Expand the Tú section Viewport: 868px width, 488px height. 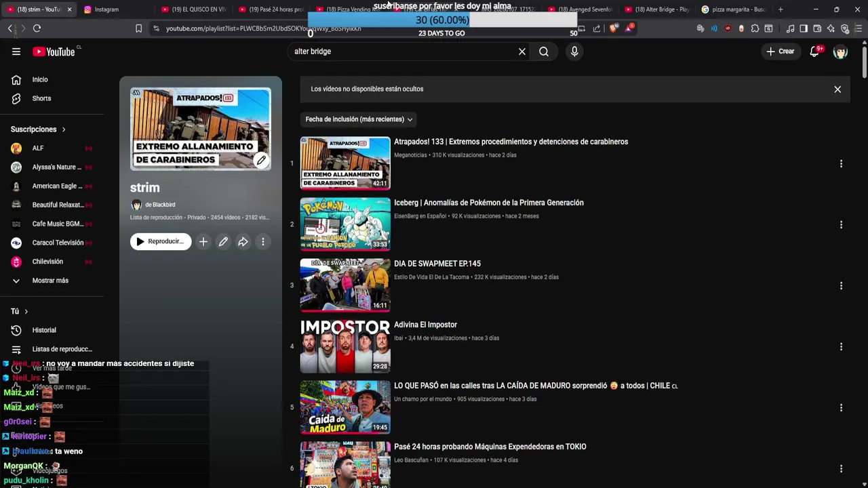[19, 311]
